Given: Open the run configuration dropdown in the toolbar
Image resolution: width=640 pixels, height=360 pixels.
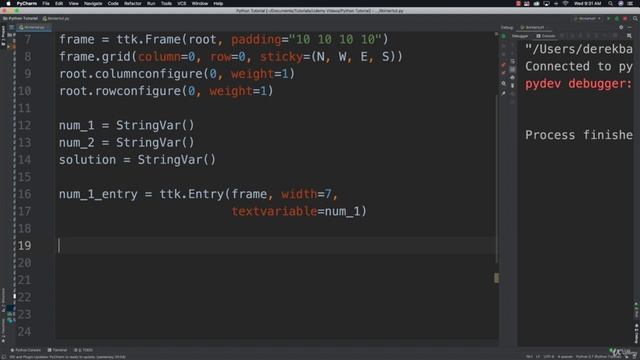Looking at the screenshot, I should tap(587, 18).
